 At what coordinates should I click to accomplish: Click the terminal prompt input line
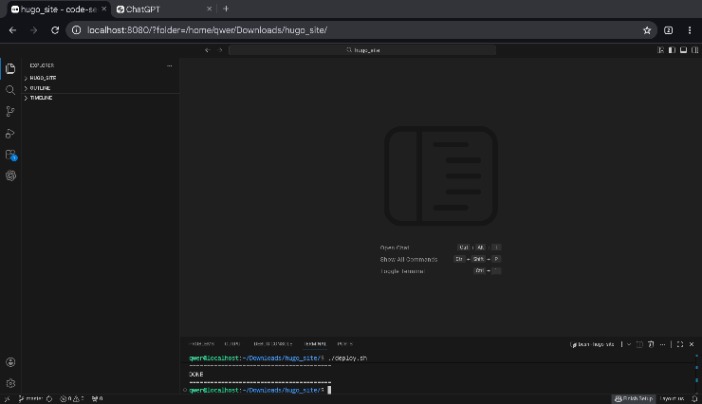(260, 390)
